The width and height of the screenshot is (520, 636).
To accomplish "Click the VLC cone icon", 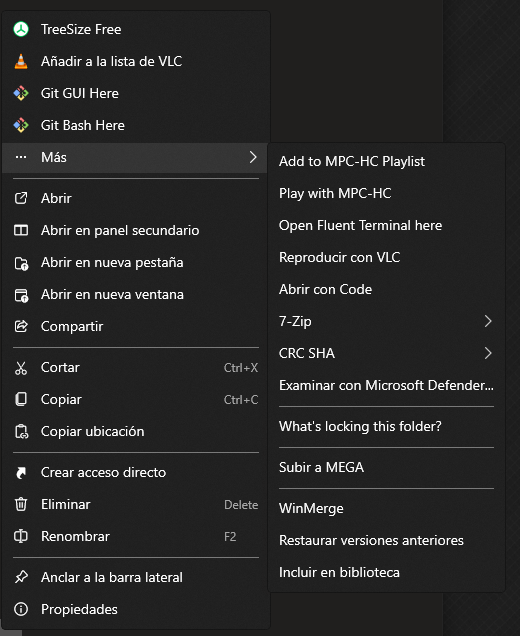I will click(x=21, y=61).
